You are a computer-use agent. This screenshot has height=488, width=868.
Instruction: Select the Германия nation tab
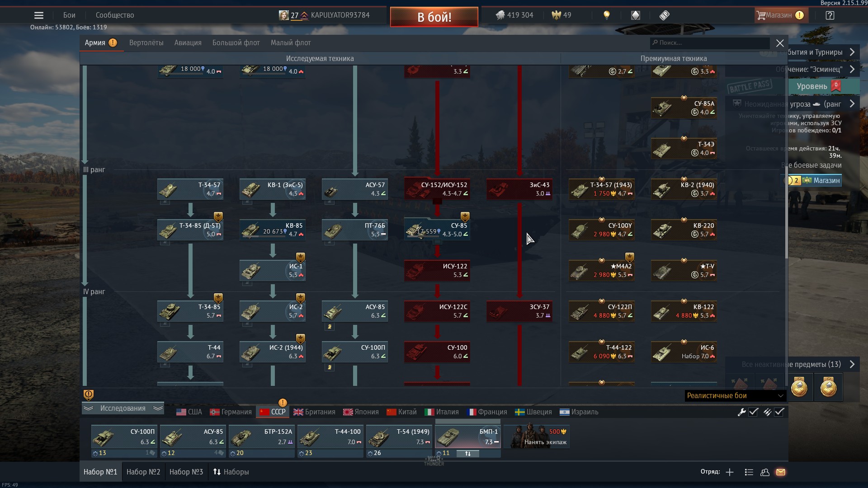(x=231, y=412)
